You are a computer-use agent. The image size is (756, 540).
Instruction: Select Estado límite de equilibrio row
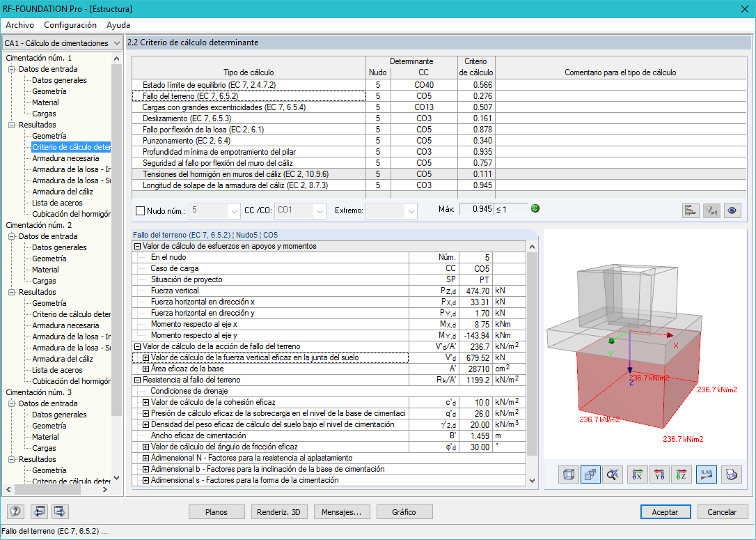[x=439, y=85]
